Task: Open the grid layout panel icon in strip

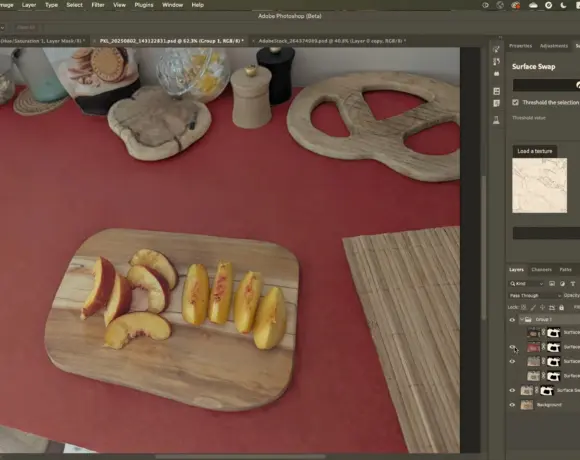Action: pyautogui.click(x=496, y=91)
